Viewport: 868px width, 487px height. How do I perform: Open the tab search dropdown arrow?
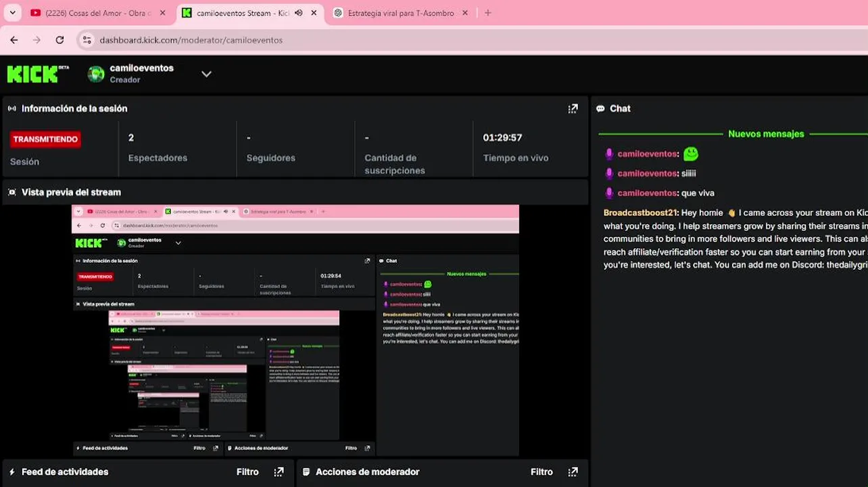(x=12, y=13)
